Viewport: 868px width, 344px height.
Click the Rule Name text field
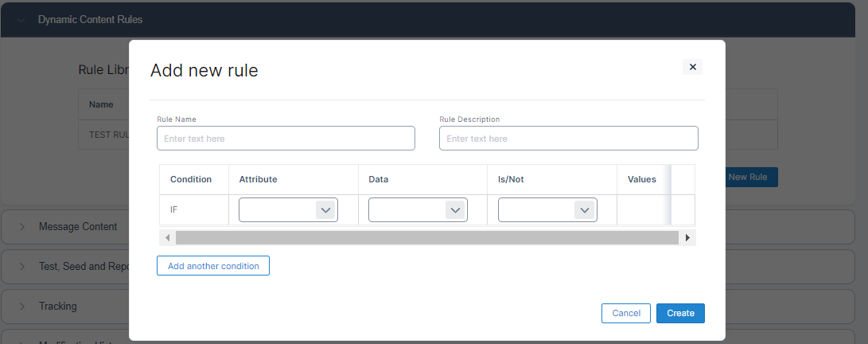(286, 139)
